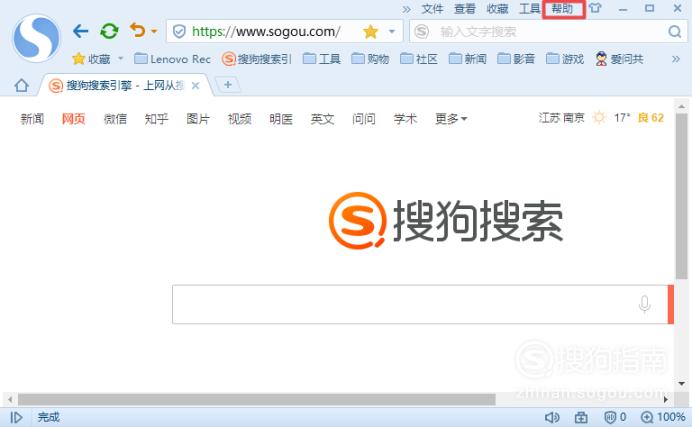The image size is (692, 427).
Task: Open the 购物 bookmark folder
Action: point(370,59)
